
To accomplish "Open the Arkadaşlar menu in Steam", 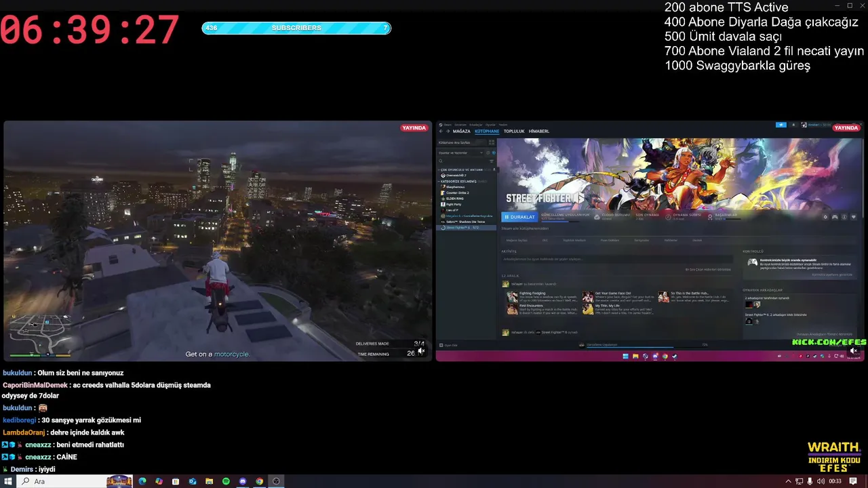I will click(x=475, y=125).
